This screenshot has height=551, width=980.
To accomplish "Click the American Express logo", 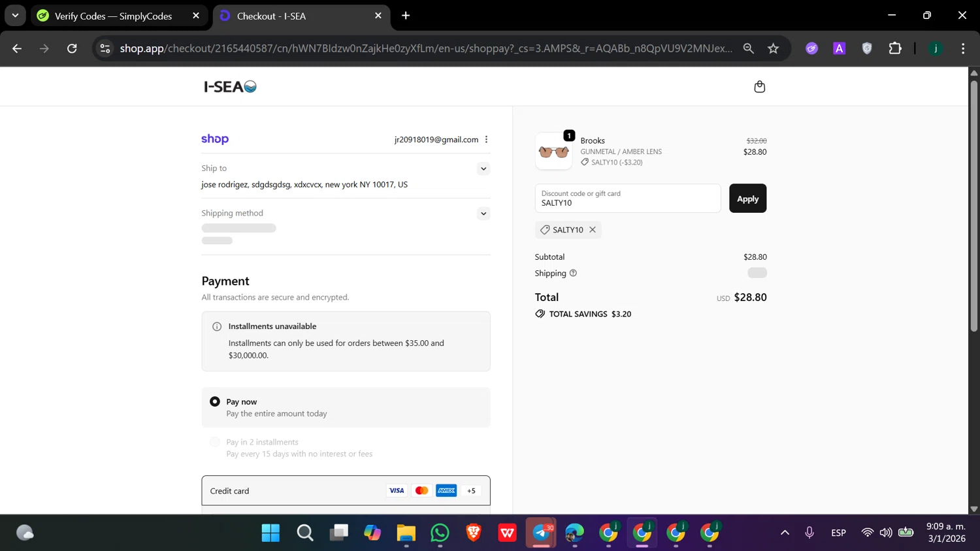I will pos(446,490).
